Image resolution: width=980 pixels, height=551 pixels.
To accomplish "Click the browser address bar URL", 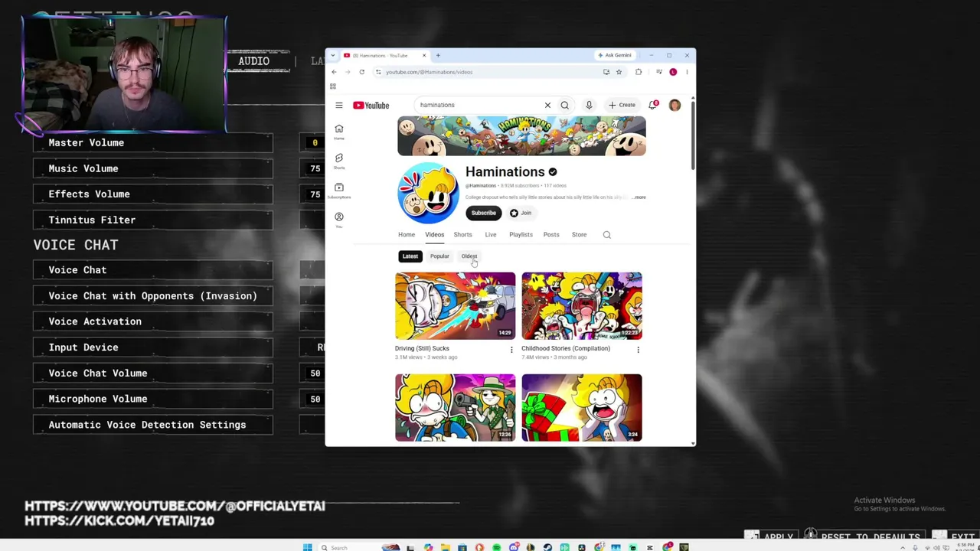I will coord(430,72).
